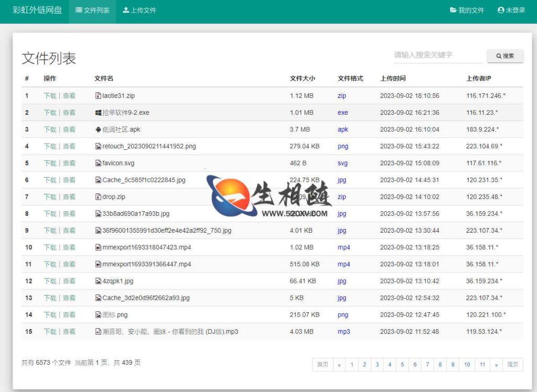Image resolution: width=537 pixels, height=392 pixels.
Task: Open the 上传文件 menu item
Action: (x=143, y=9)
